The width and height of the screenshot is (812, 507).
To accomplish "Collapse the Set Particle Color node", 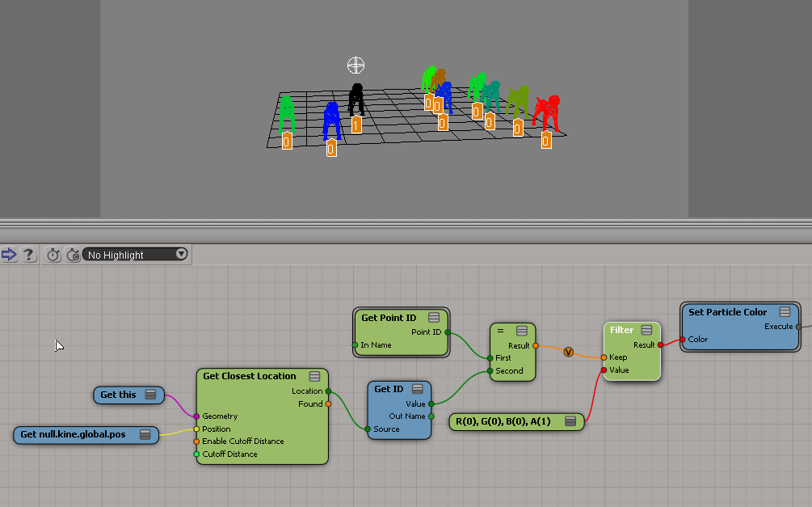I will (x=785, y=312).
